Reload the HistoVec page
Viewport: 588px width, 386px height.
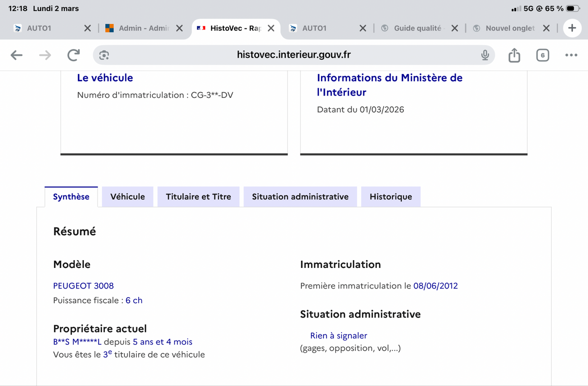73,55
